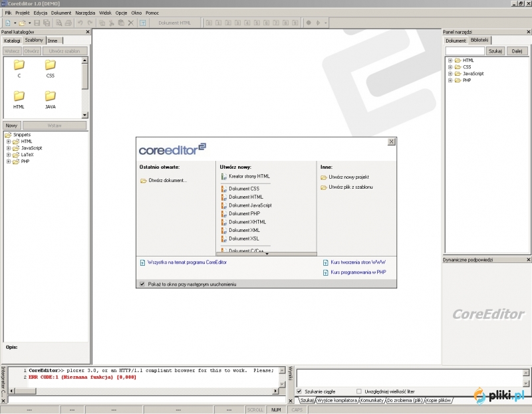Expand the HTML library node in Panel narzędzi
Screen dimensions: 532x414
pos(450,60)
